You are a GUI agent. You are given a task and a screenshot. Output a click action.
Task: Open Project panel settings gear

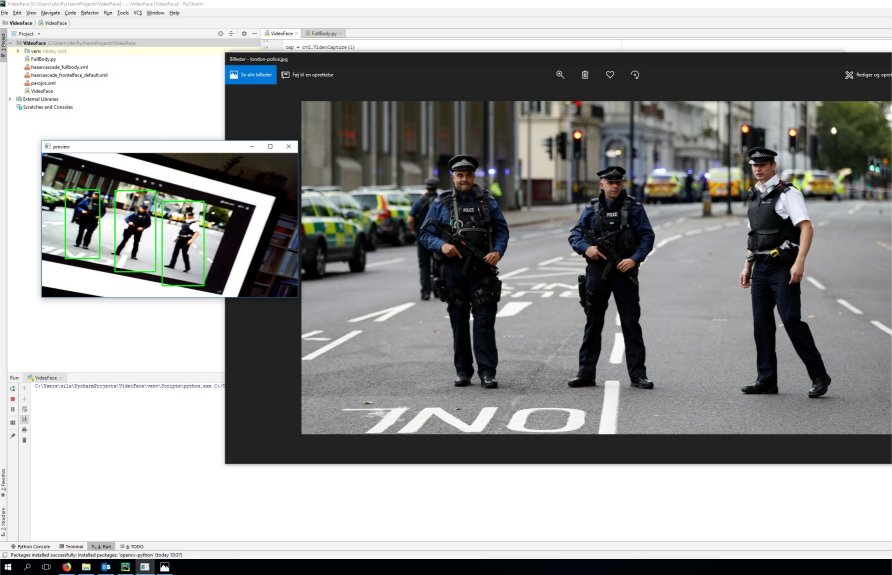pos(244,34)
